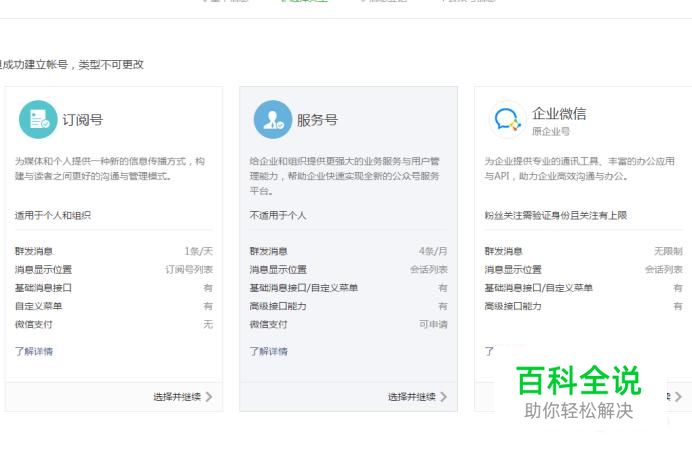Click 订阅号 description paragraph about 媒体和个人
The image size is (692, 455).
pyautogui.click(x=110, y=169)
